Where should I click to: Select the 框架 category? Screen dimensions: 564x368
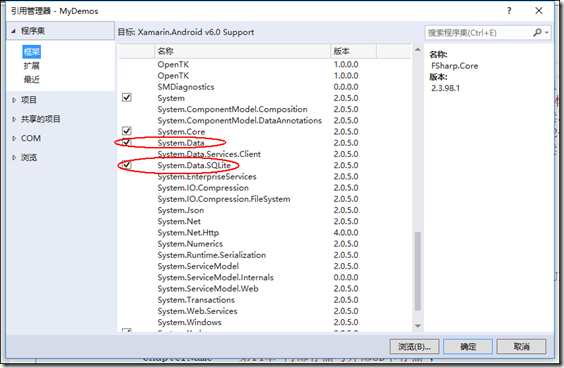31,52
